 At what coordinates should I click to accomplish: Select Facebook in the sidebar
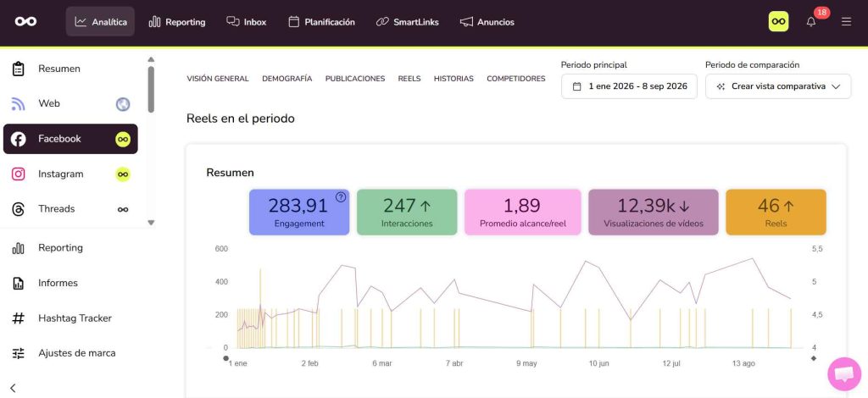tap(70, 139)
